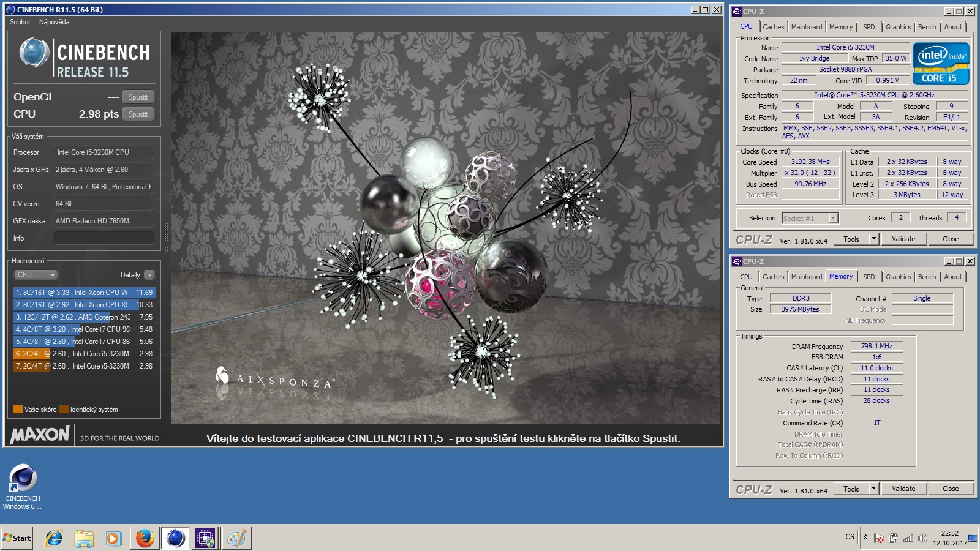Open Internet Explorer from the taskbar
Viewport: 980px width, 551px height.
click(x=54, y=538)
